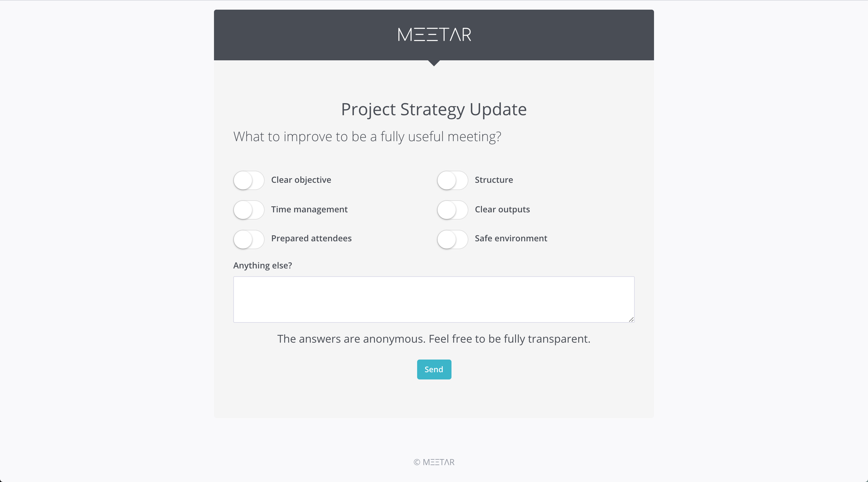Viewport: 868px width, 482px height.
Task: Click the © MEETAR footer text
Action: [434, 462]
